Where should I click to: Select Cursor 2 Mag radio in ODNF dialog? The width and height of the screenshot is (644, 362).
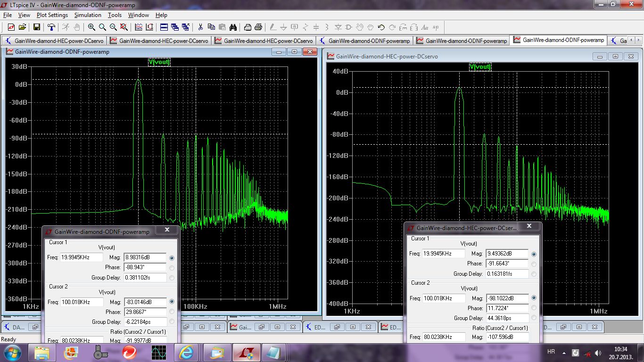click(172, 302)
